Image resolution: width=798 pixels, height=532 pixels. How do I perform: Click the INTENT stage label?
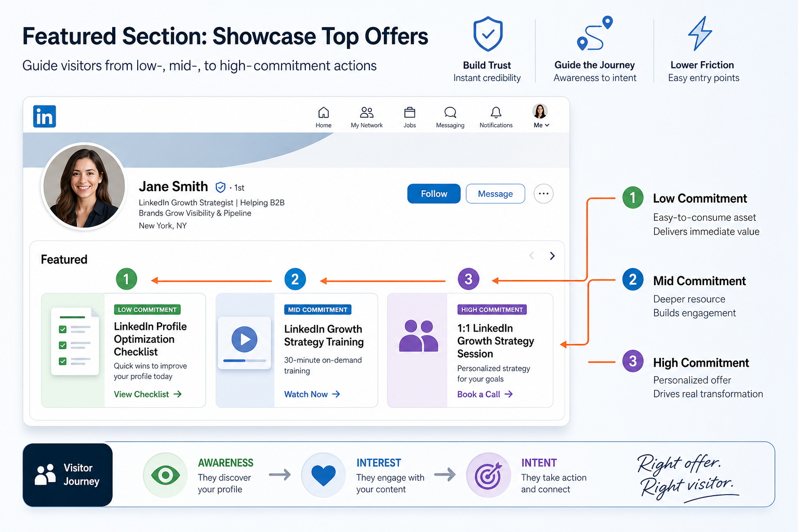tap(539, 463)
